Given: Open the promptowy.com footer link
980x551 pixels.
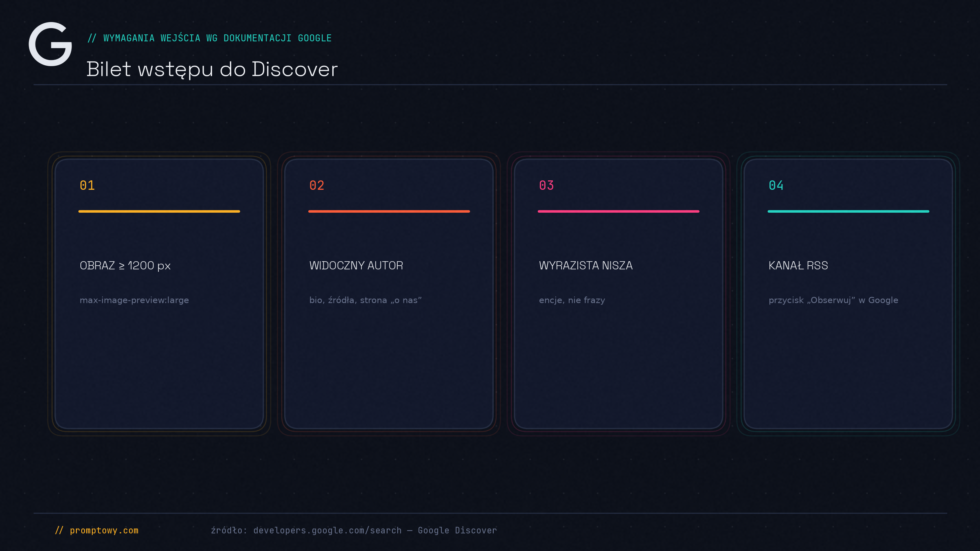Looking at the screenshot, I should (x=97, y=530).
